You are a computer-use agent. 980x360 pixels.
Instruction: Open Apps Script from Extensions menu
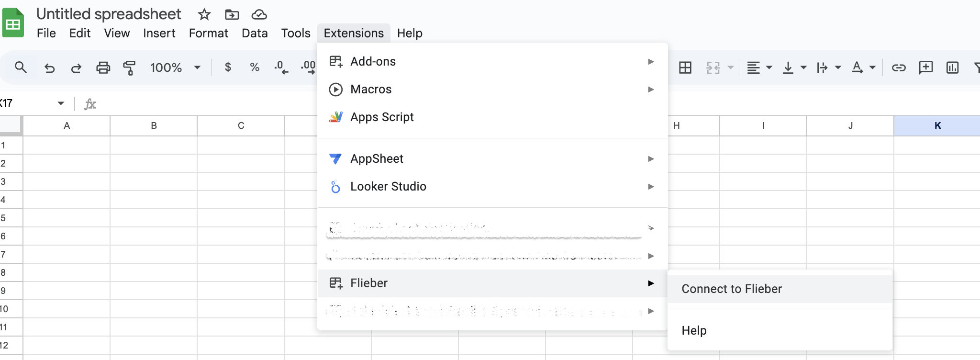[382, 117]
